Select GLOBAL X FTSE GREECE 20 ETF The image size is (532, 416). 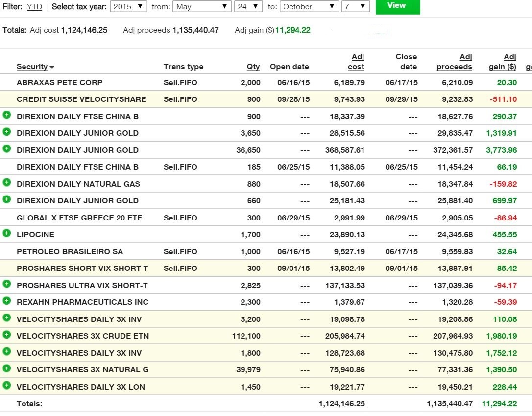79,218
